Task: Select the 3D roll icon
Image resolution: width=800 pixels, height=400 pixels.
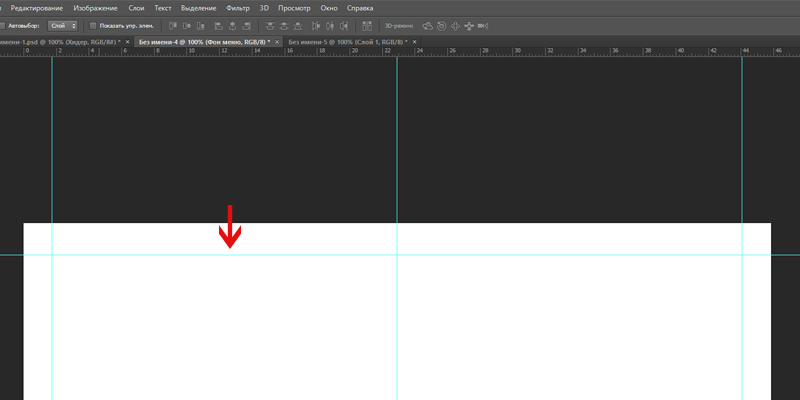Action: pyautogui.click(x=441, y=25)
